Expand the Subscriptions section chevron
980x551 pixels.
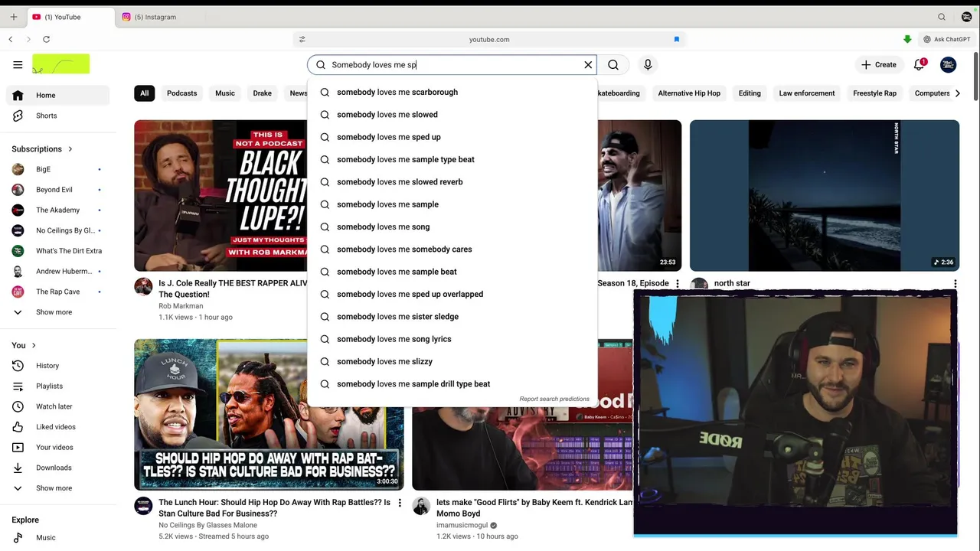70,149
